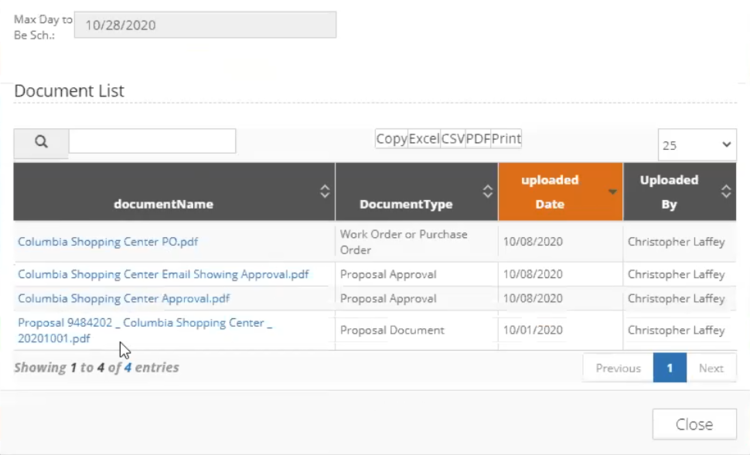Open Columbia Shopping Center Email Showing Approval.pdf
Screen dimensions: 750x455
[x=163, y=274]
